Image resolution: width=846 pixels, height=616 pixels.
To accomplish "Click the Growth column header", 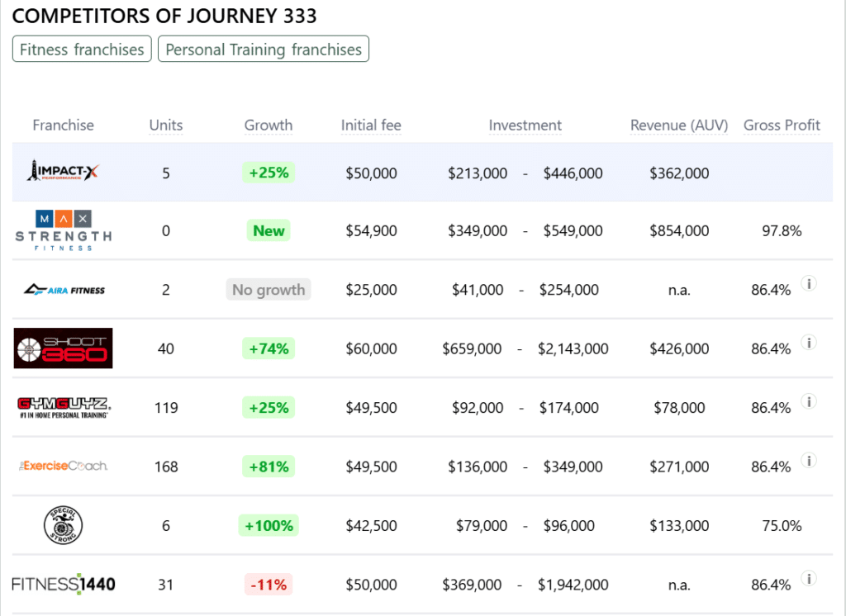I will point(269,126).
